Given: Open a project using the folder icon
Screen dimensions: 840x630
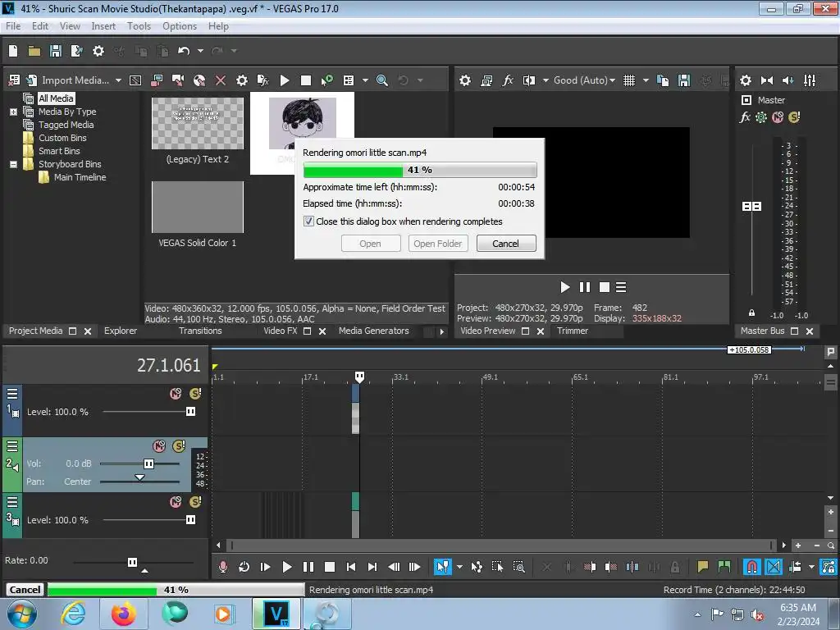Looking at the screenshot, I should click(34, 51).
